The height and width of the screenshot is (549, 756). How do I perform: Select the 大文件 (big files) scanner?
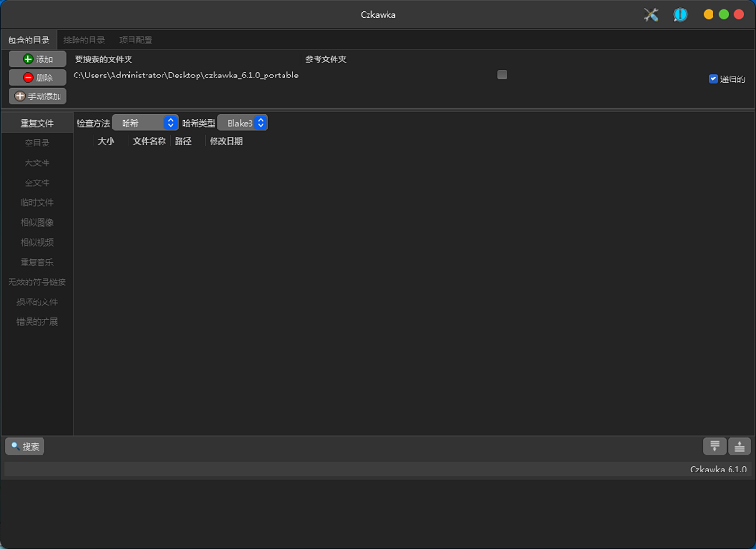pos(36,163)
